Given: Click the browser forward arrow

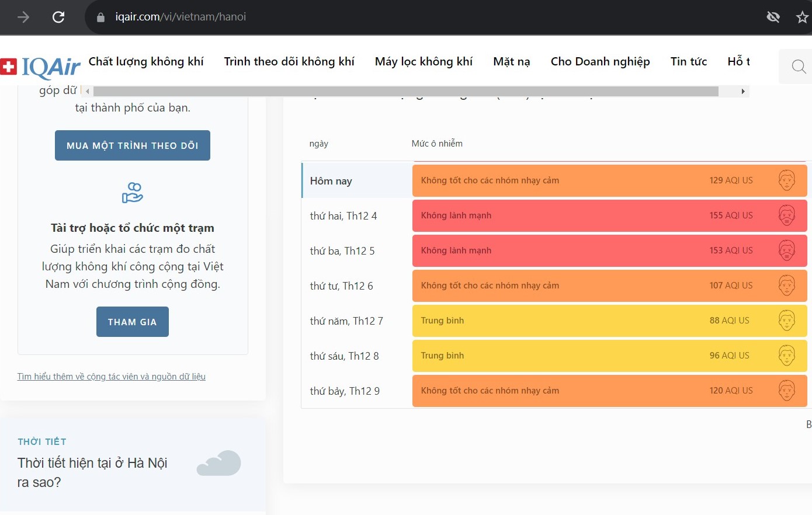Looking at the screenshot, I should coord(23,17).
